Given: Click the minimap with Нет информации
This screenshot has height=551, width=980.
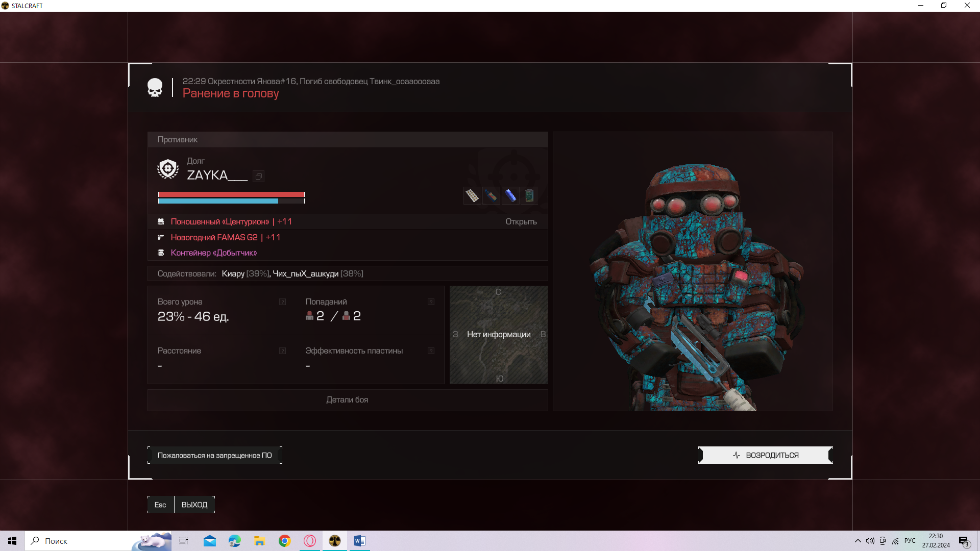Looking at the screenshot, I should pos(499,335).
